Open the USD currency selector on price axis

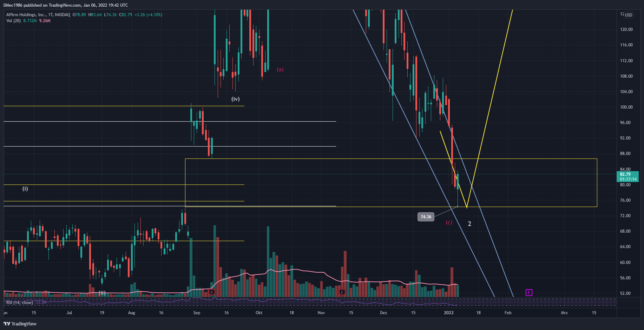628,15
